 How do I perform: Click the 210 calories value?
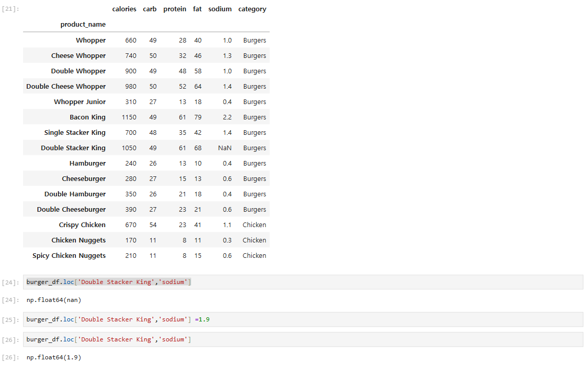click(x=131, y=255)
